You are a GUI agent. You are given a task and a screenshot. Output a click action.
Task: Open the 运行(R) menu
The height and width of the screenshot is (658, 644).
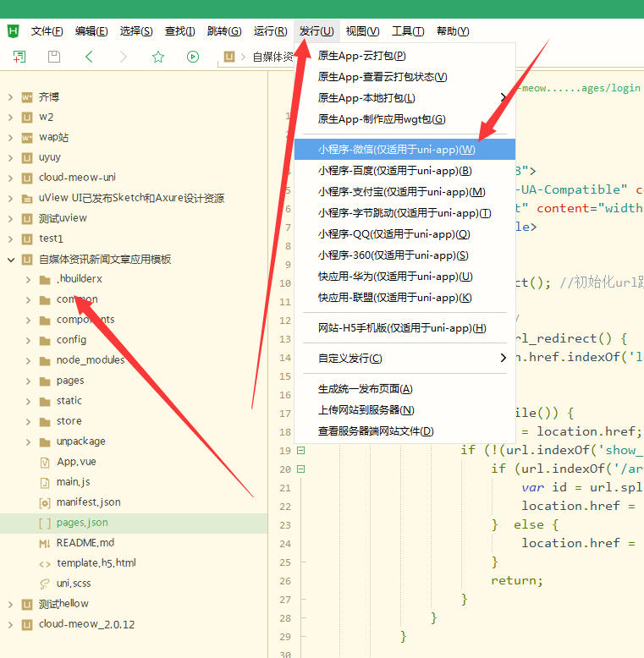(x=270, y=31)
